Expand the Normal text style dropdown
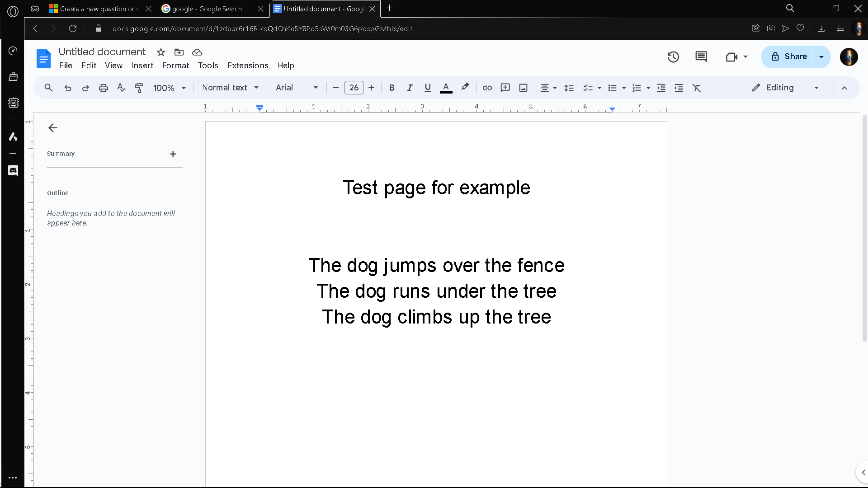 [x=230, y=88]
